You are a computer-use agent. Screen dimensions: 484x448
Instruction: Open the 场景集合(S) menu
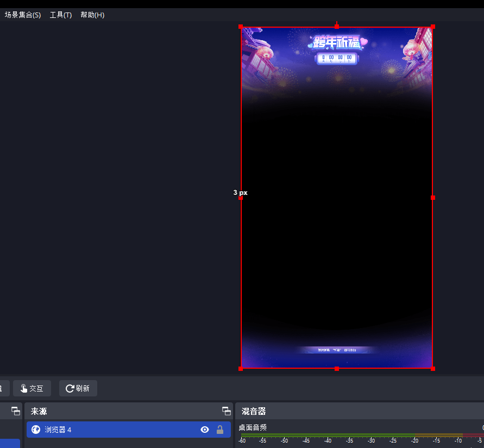tap(22, 15)
